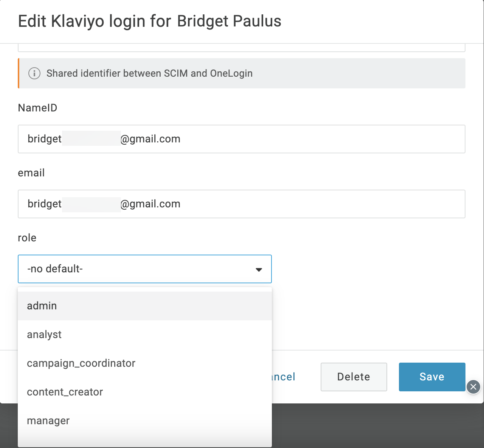484x448 pixels.
Task: Click the partially hidden Cancel link
Action: [284, 377]
